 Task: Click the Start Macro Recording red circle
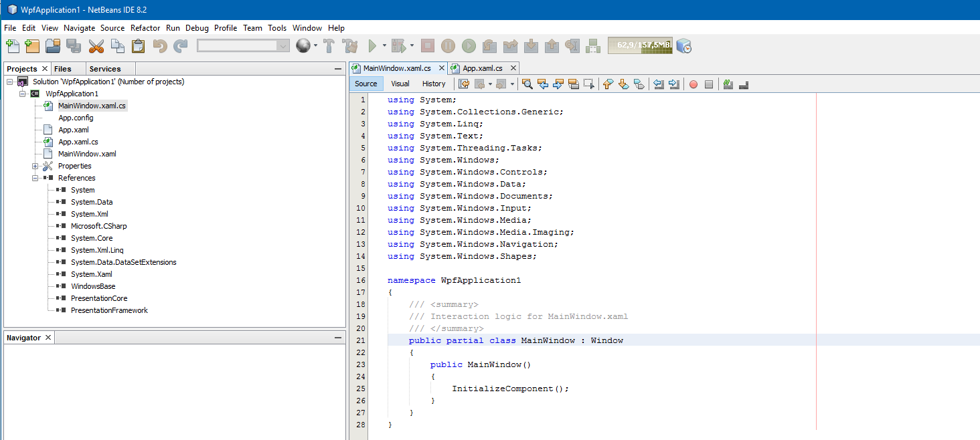click(693, 84)
